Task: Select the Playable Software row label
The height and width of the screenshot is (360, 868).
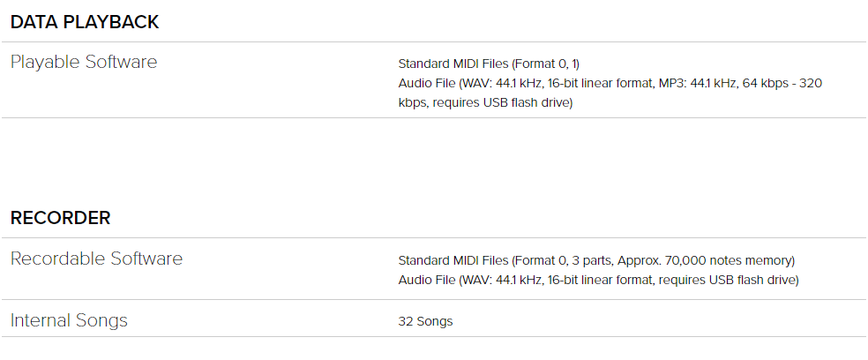Action: [84, 62]
